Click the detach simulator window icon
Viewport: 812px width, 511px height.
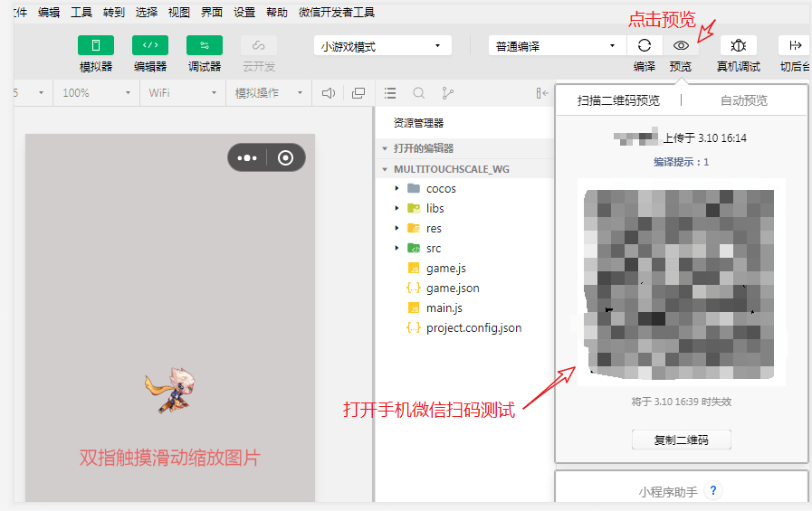(x=358, y=93)
